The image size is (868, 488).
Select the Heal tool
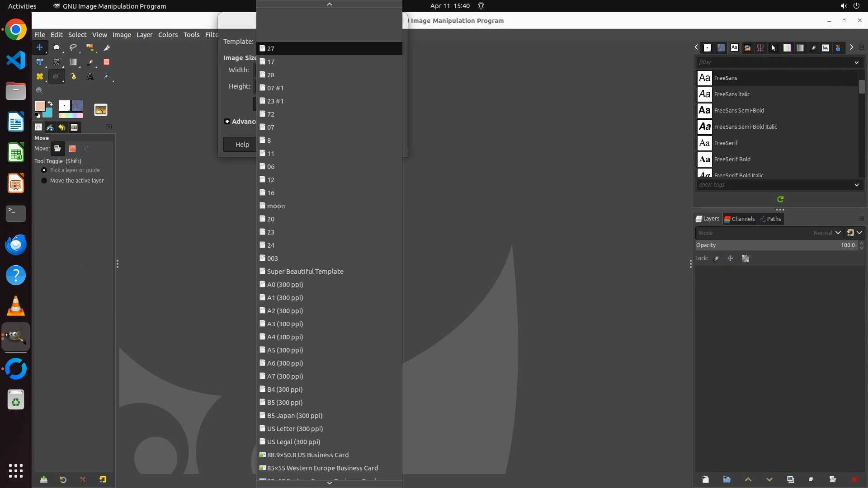(x=40, y=77)
